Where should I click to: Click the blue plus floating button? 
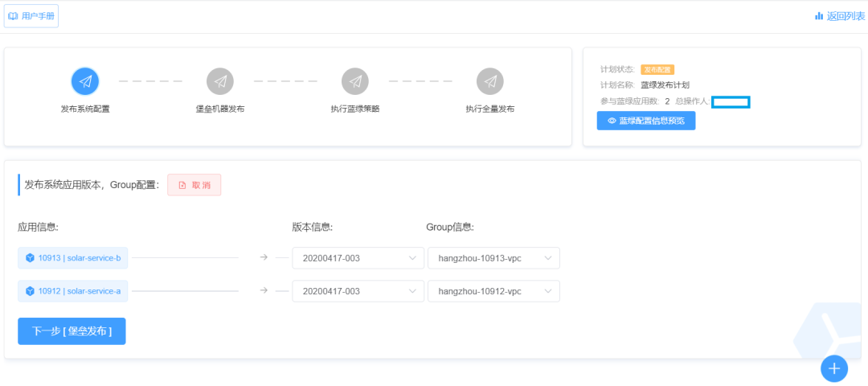tap(834, 368)
